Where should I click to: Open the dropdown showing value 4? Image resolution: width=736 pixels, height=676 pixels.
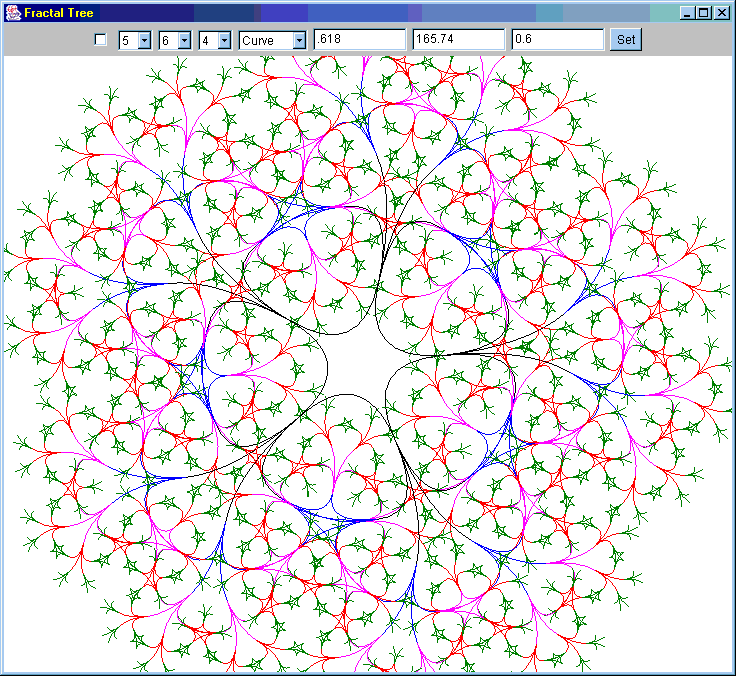coord(215,40)
